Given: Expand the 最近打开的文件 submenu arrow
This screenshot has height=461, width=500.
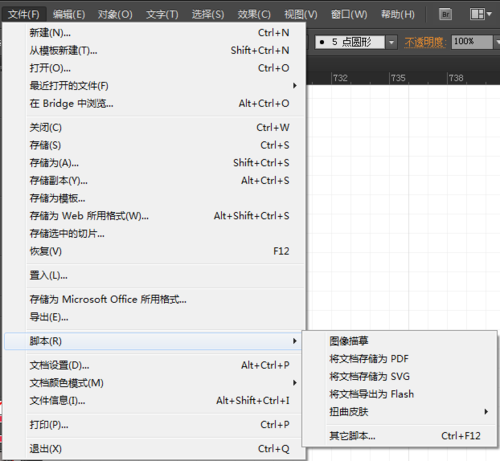Looking at the screenshot, I should (x=294, y=86).
